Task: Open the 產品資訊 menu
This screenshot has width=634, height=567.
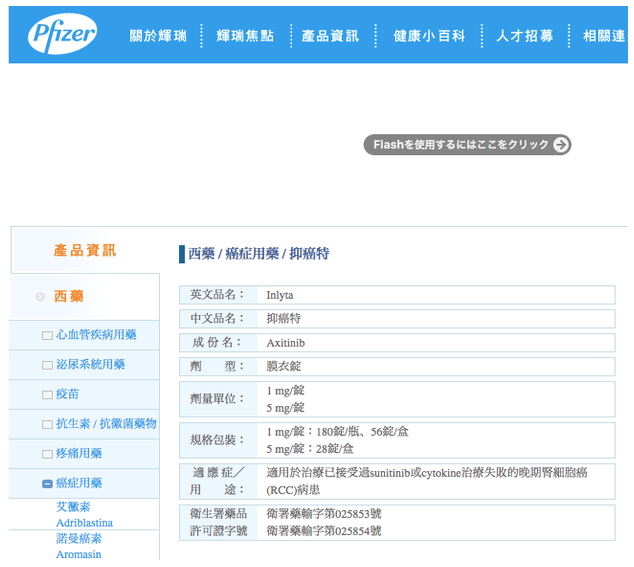Action: pos(330,36)
